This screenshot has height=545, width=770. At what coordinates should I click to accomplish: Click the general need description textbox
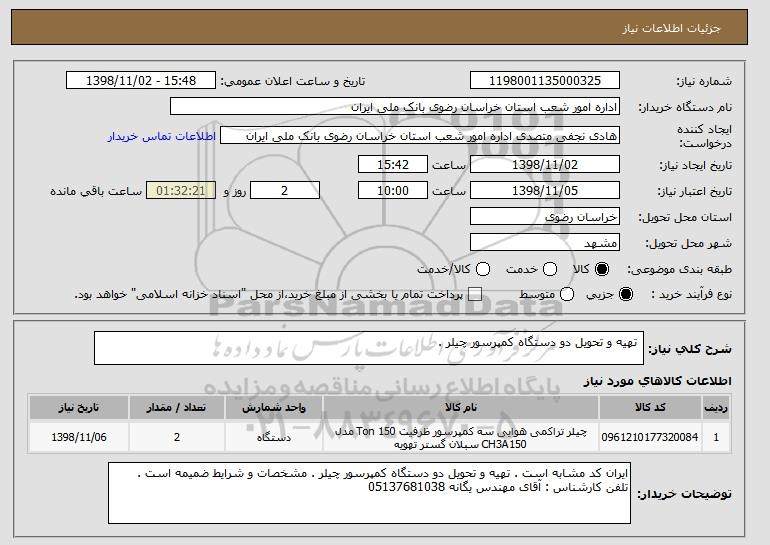369,348
